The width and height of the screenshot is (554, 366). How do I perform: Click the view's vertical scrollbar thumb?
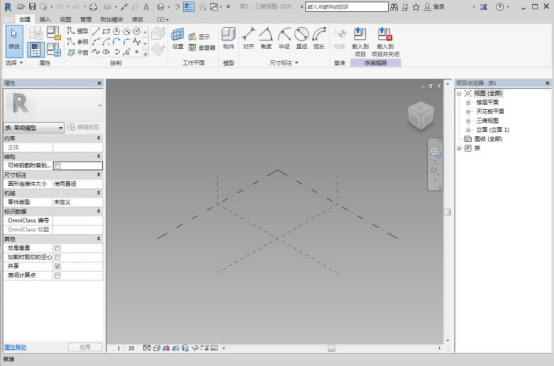[447, 212]
